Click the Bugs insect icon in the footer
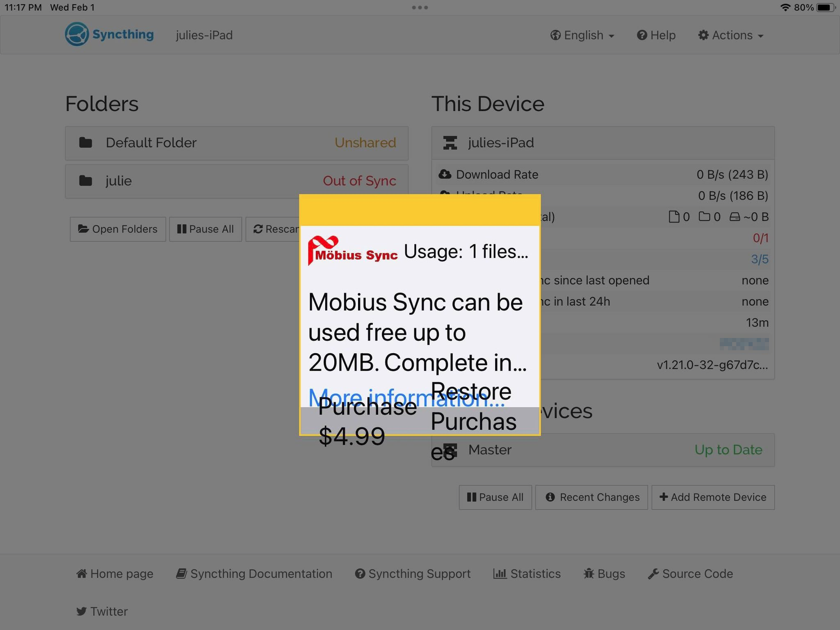The height and width of the screenshot is (630, 840). pos(589,574)
